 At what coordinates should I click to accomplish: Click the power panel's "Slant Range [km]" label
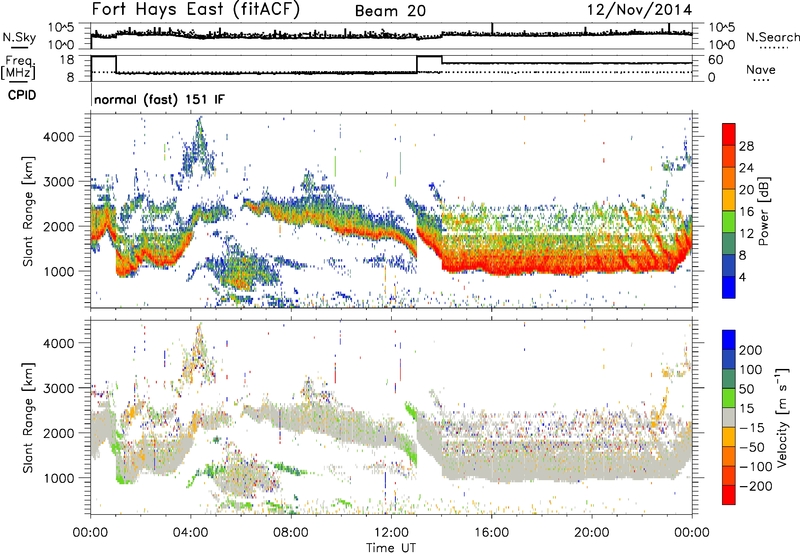(x=28, y=212)
